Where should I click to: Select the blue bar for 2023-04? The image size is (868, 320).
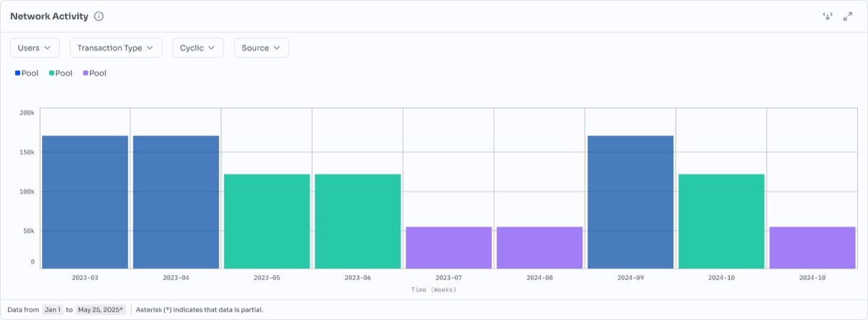click(176, 202)
